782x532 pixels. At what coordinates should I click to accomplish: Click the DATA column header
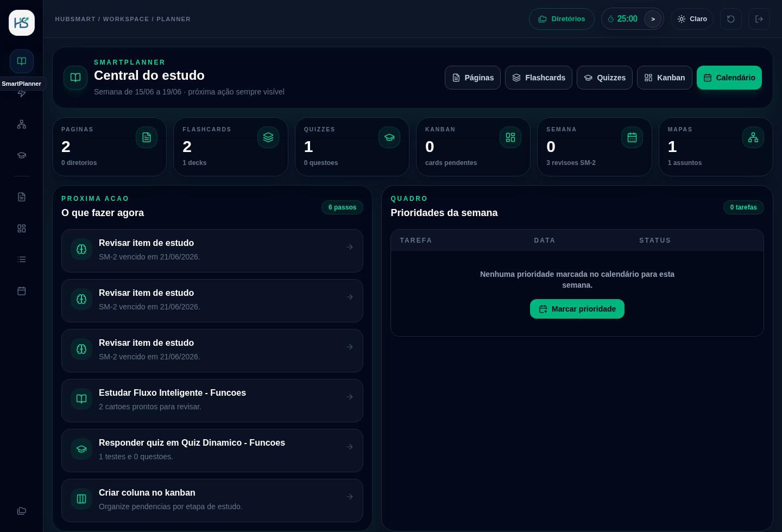coord(545,240)
